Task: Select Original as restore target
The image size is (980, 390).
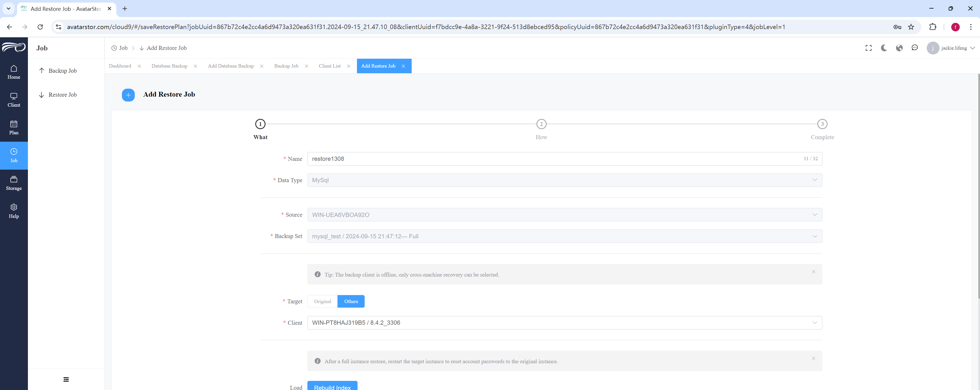Action: [x=322, y=301]
